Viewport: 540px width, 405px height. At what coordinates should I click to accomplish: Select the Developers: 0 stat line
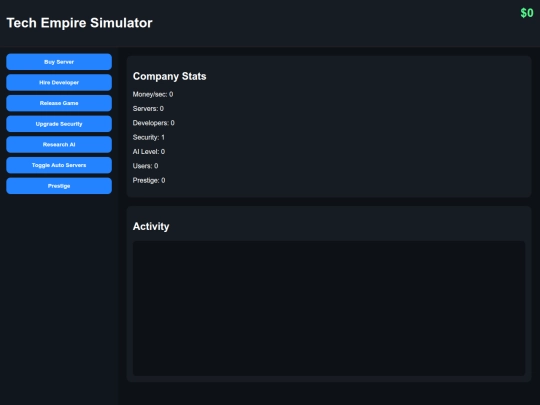(154, 123)
